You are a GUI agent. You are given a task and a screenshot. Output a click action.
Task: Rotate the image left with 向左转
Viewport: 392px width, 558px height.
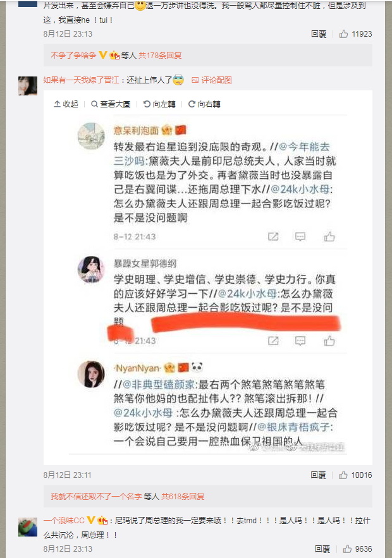point(159,104)
